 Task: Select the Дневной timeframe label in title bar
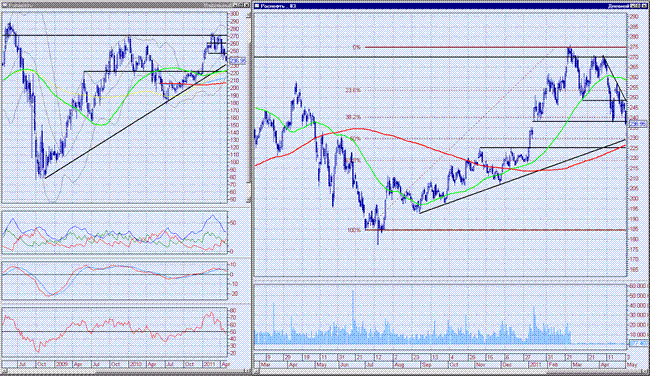(x=618, y=6)
